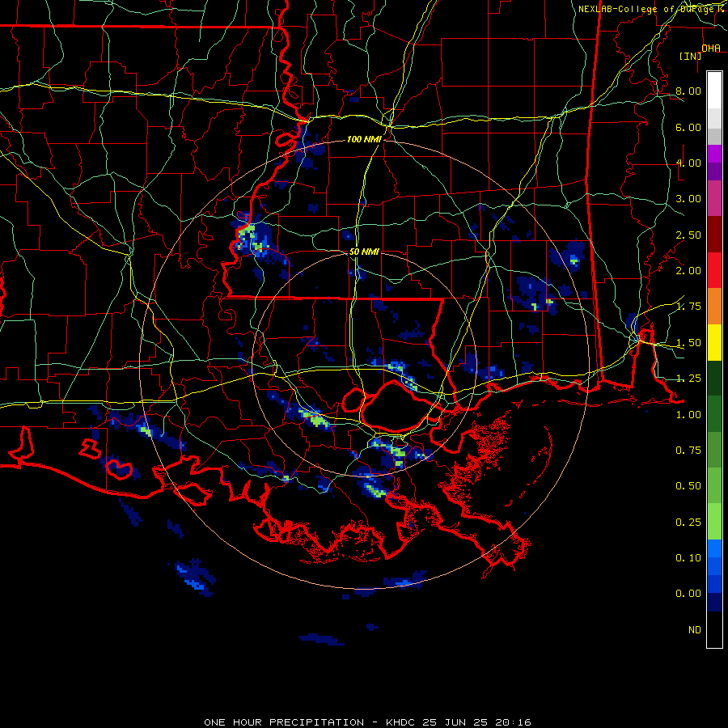This screenshot has height=728, width=728.
Task: Pick the bright red legend swatch
Action: [x=714, y=270]
